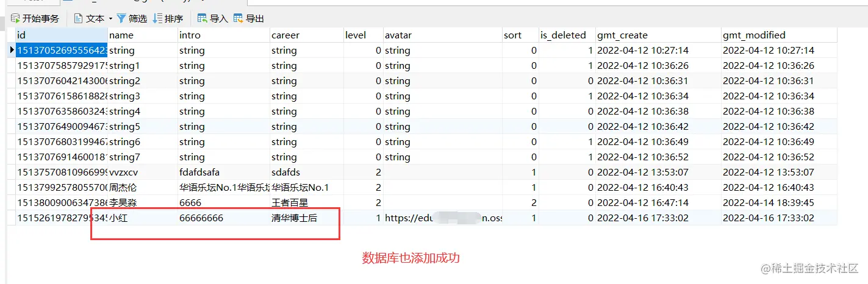Select the id column header
This screenshot has width=868, height=284.
click(x=61, y=35)
